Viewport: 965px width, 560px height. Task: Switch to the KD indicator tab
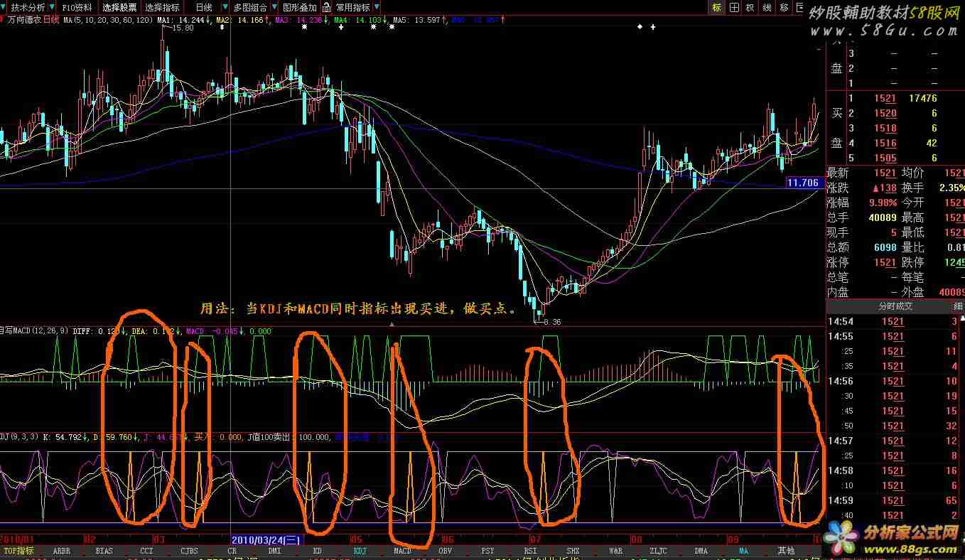point(317,551)
